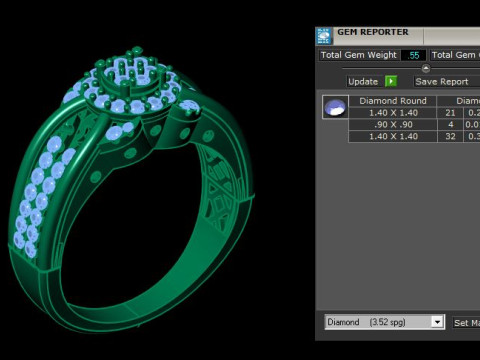Image resolution: width=480 pixels, height=360 pixels.
Task: Click the green Update play icon
Action: click(391, 81)
